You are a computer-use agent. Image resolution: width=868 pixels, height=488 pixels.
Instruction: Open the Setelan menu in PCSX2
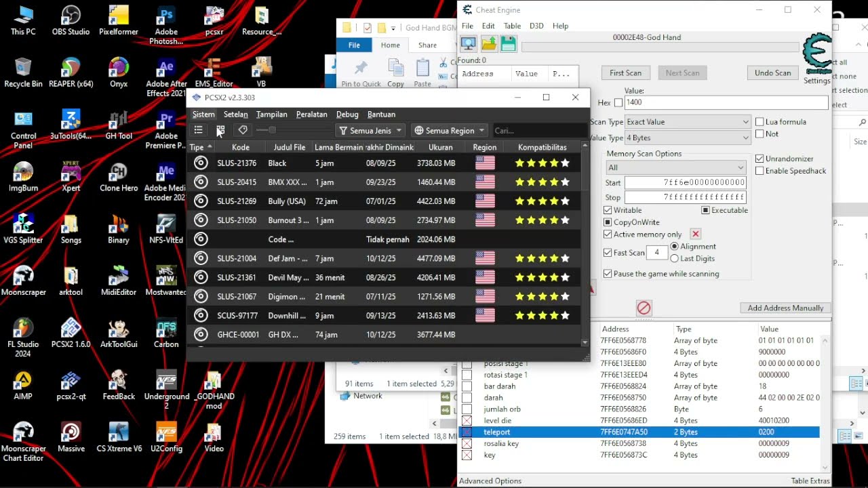coord(235,115)
